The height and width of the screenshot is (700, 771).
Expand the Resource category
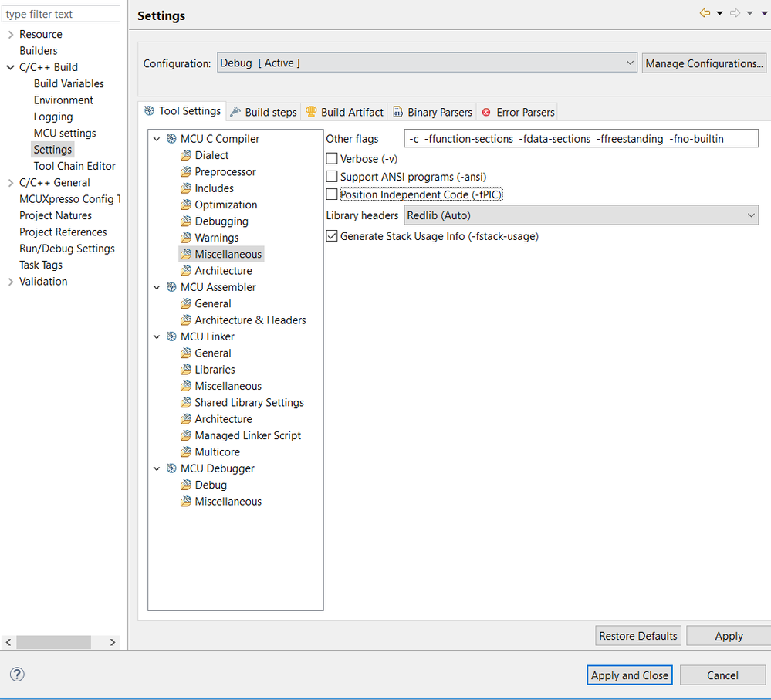tap(10, 35)
